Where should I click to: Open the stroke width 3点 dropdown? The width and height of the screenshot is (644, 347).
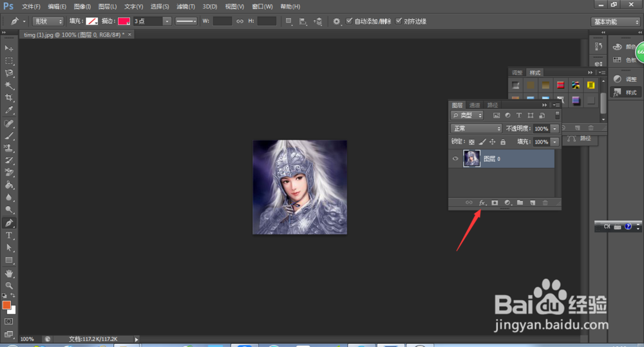coord(167,21)
